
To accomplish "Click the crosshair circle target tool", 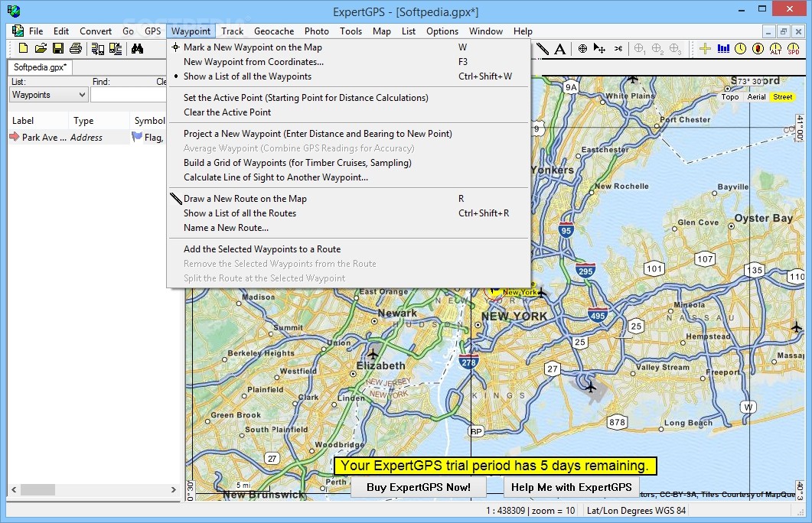I will [582, 49].
